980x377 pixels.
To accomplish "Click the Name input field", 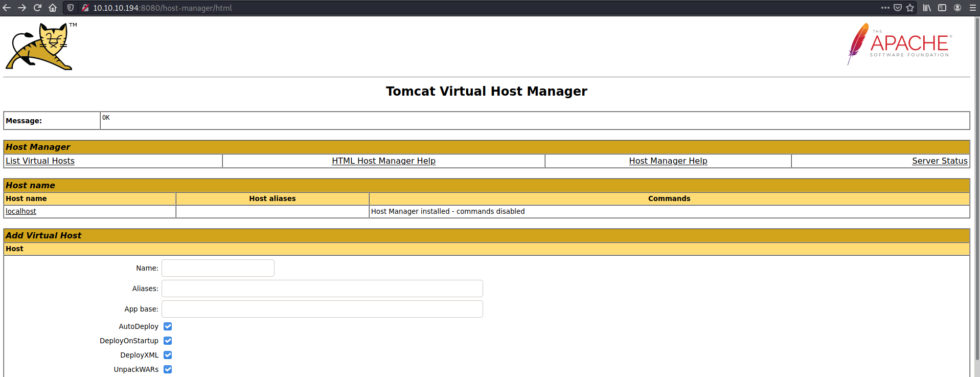I will tap(218, 268).
